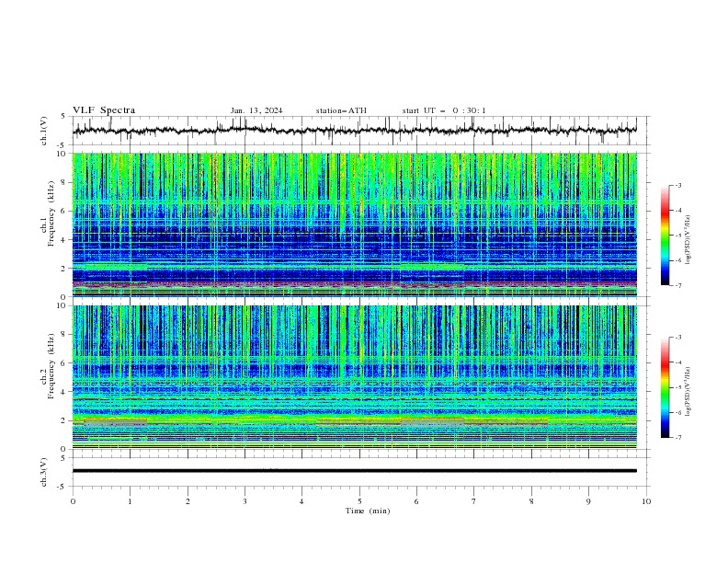The image size is (728, 563).
Task: Click the "station=ATH" header label
Action: click(x=341, y=110)
